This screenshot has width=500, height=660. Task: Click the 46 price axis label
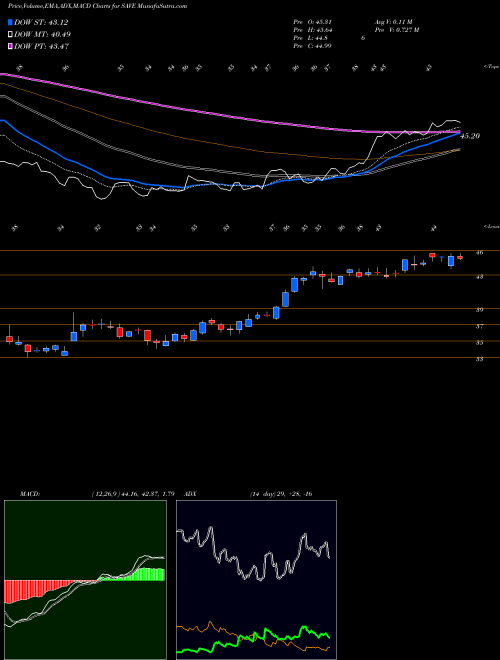[x=480, y=253]
